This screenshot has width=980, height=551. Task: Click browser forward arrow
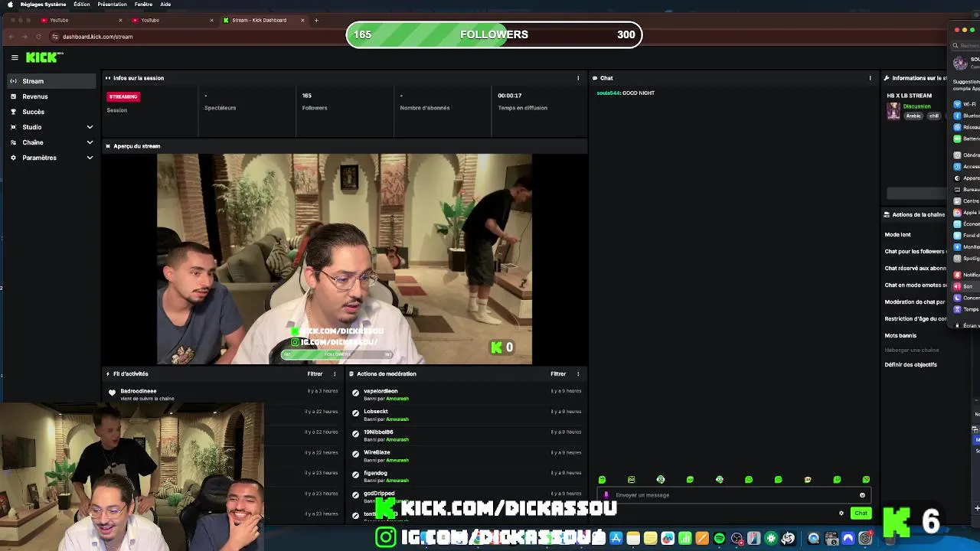pos(24,37)
